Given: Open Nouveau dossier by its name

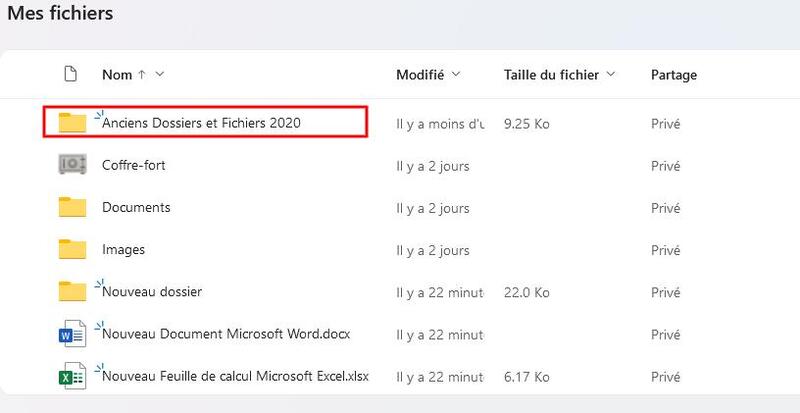Looking at the screenshot, I should tap(152, 292).
